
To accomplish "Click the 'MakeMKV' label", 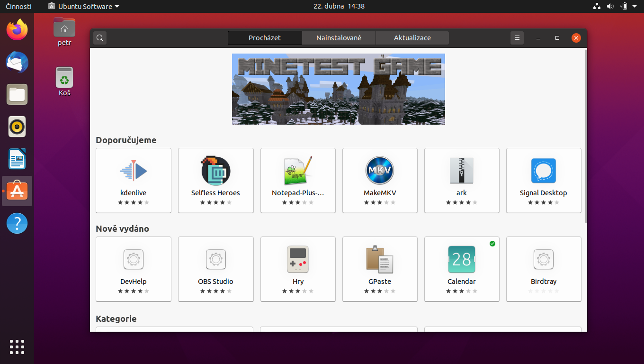I will tap(380, 193).
